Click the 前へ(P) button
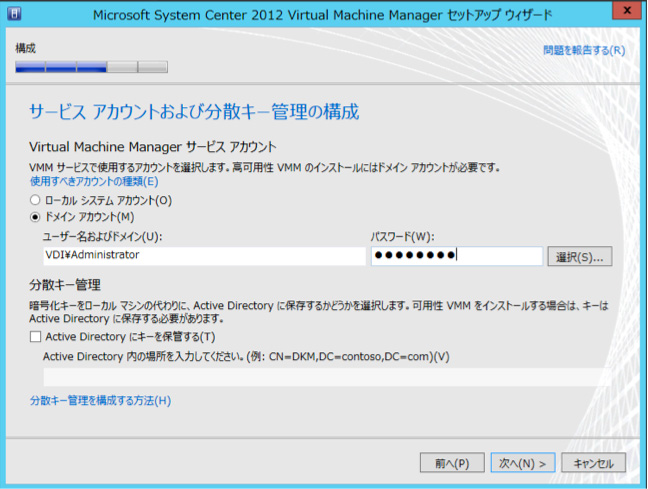The height and width of the screenshot is (489, 648). pos(452,463)
